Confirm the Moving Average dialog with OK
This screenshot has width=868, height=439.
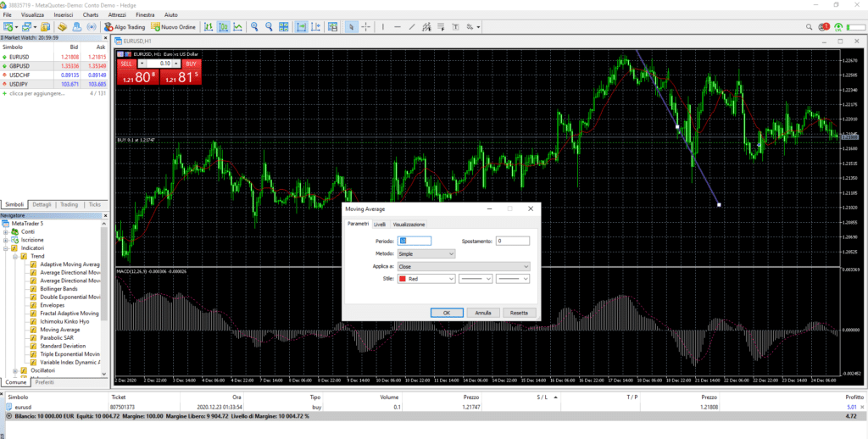[446, 313]
